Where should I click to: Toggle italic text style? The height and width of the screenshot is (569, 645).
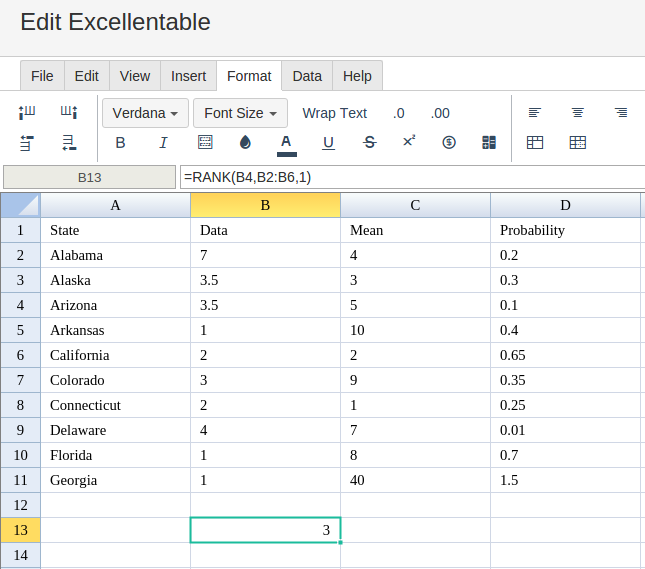(163, 143)
